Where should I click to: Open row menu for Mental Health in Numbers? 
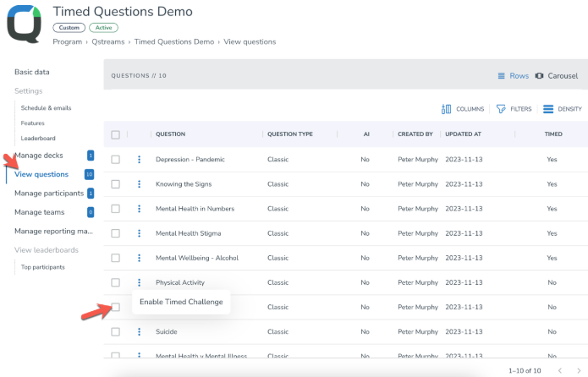pyautogui.click(x=139, y=209)
